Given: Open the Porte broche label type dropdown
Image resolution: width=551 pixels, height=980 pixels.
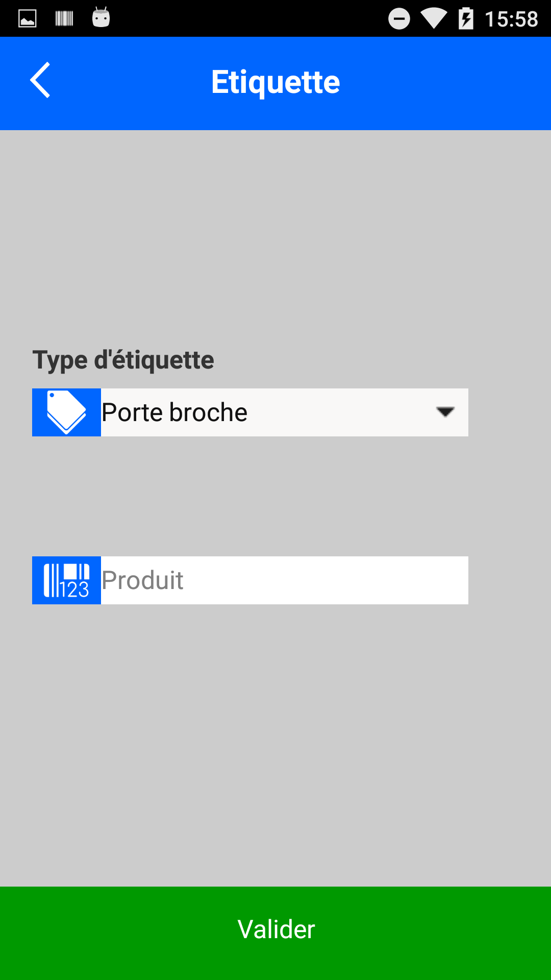Looking at the screenshot, I should [x=265, y=412].
